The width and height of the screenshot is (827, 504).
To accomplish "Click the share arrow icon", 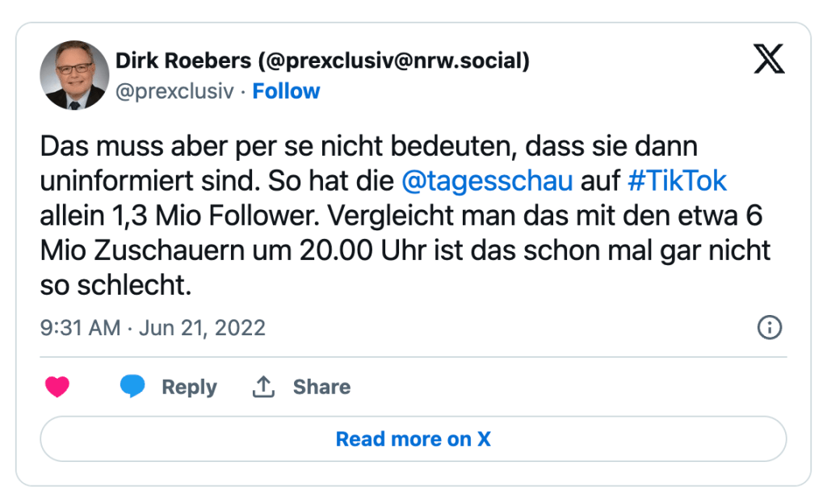I will coord(263,388).
